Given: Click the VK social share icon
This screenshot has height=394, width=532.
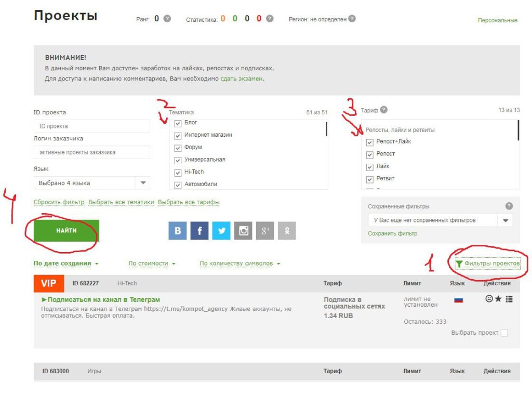Looking at the screenshot, I should click(x=177, y=231).
